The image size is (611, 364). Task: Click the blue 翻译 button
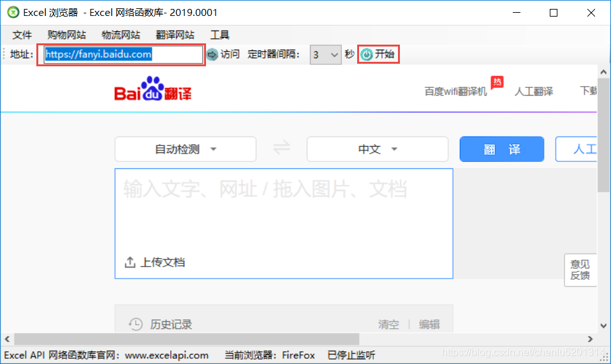[x=502, y=149]
